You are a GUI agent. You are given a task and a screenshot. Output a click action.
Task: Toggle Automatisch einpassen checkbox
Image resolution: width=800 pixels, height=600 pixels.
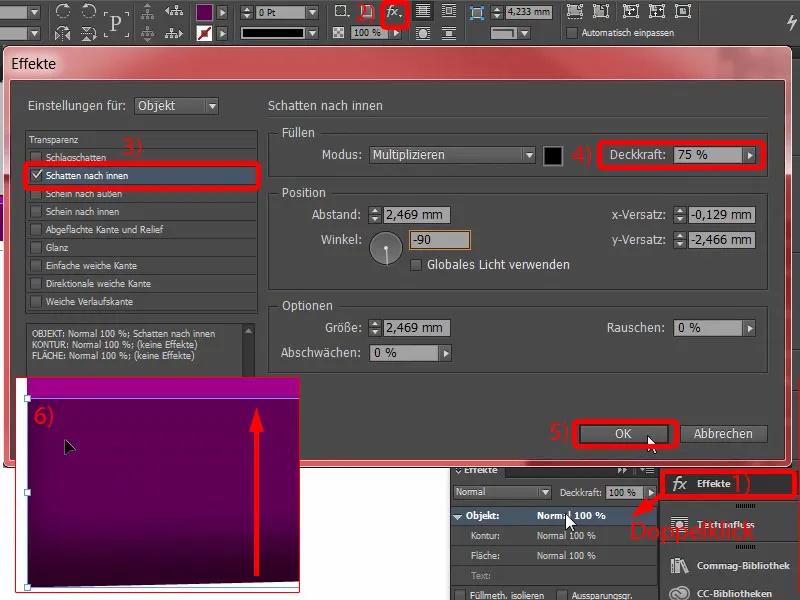click(572, 33)
